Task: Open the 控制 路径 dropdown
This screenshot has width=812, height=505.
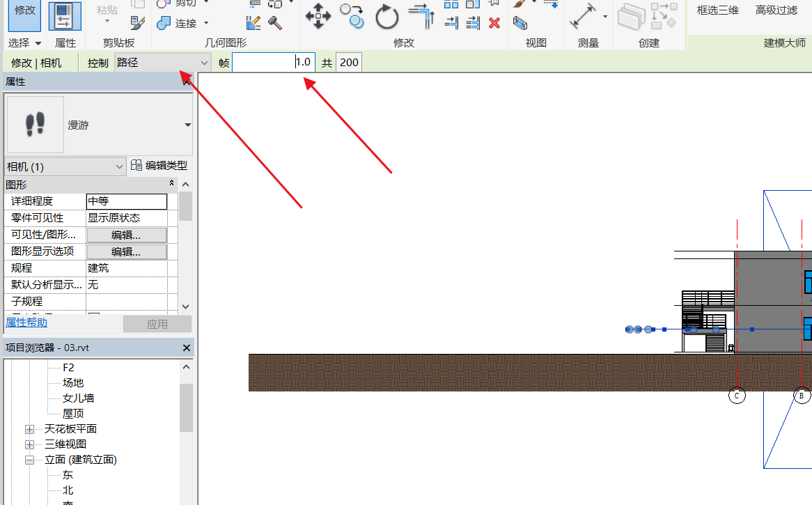Action: 163,63
